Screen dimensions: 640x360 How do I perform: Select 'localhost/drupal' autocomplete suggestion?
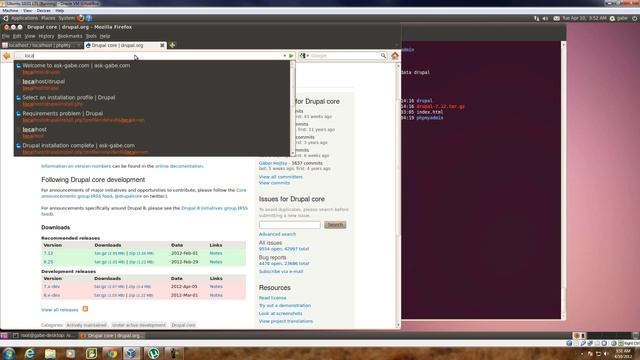pyautogui.click(x=153, y=84)
